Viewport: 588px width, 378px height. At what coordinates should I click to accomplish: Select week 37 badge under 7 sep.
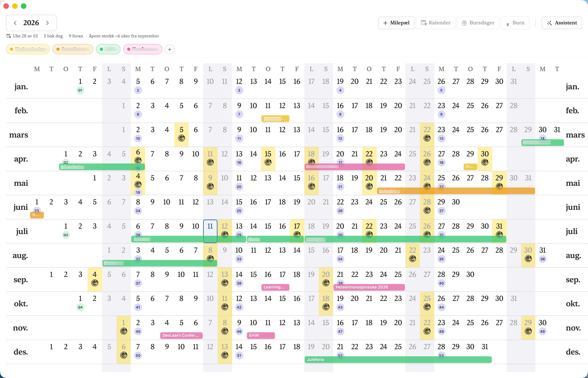click(x=138, y=283)
